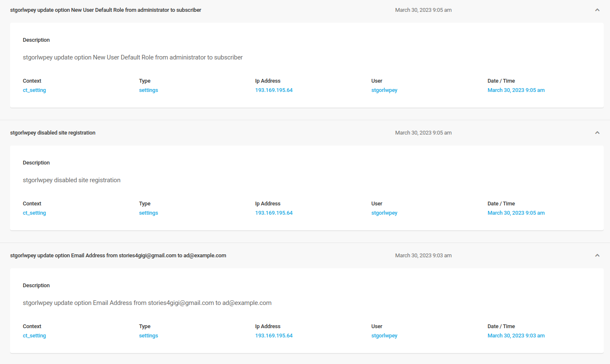Click the date link in Default Role entry
The image size is (610, 364).
tap(516, 90)
